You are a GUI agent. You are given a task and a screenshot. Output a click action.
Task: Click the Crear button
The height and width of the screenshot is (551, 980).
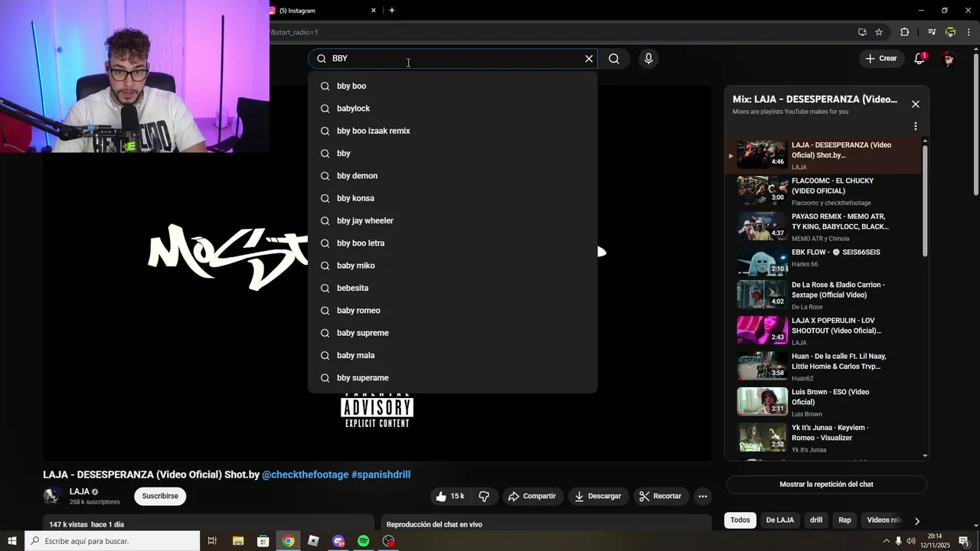pyautogui.click(x=880, y=59)
